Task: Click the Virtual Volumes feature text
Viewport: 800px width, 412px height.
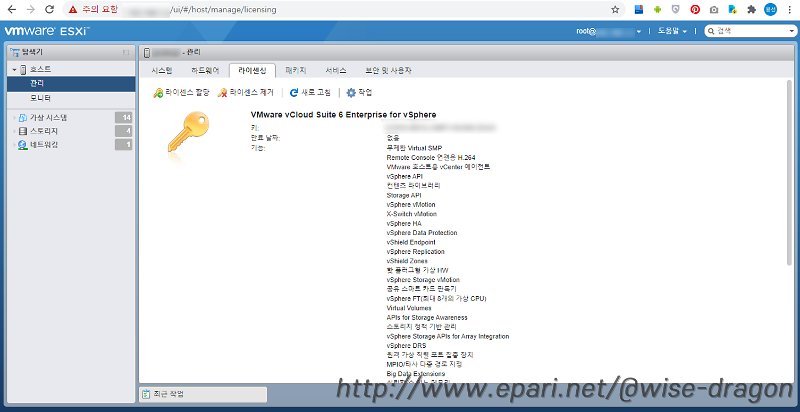Action: click(x=409, y=308)
